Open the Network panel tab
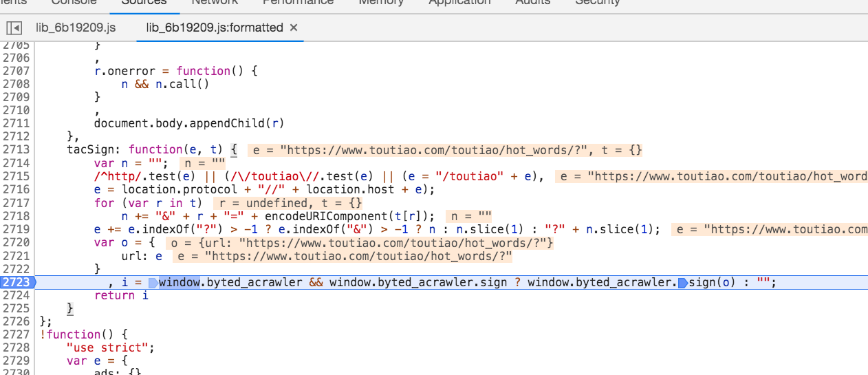The width and height of the screenshot is (868, 375). pyautogui.click(x=215, y=2)
